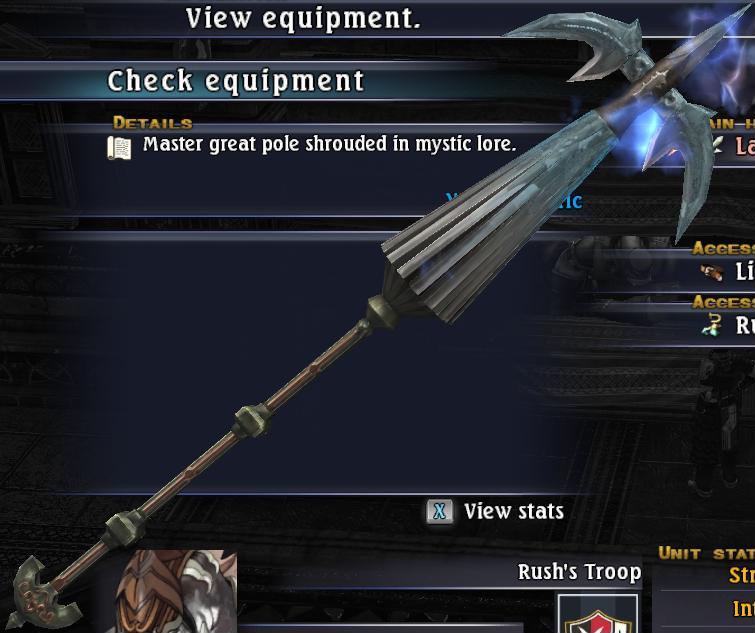Image resolution: width=755 pixels, height=633 pixels.
Task: Click the character portrait thumbnail
Action: (176, 592)
